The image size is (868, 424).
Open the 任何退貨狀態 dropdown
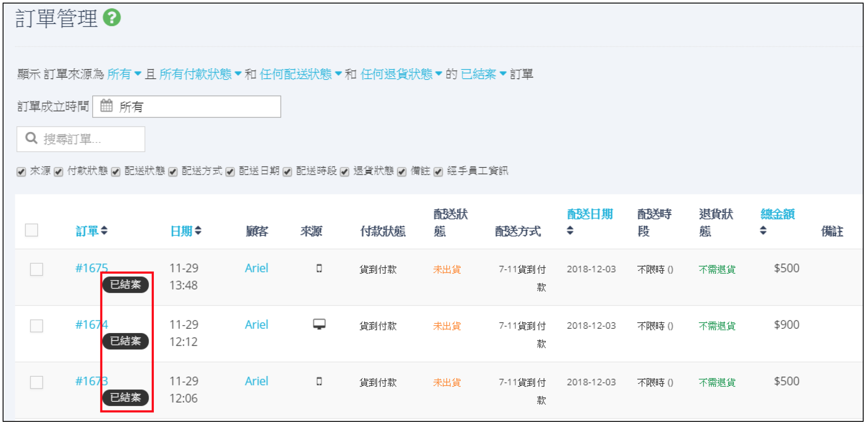[401, 74]
